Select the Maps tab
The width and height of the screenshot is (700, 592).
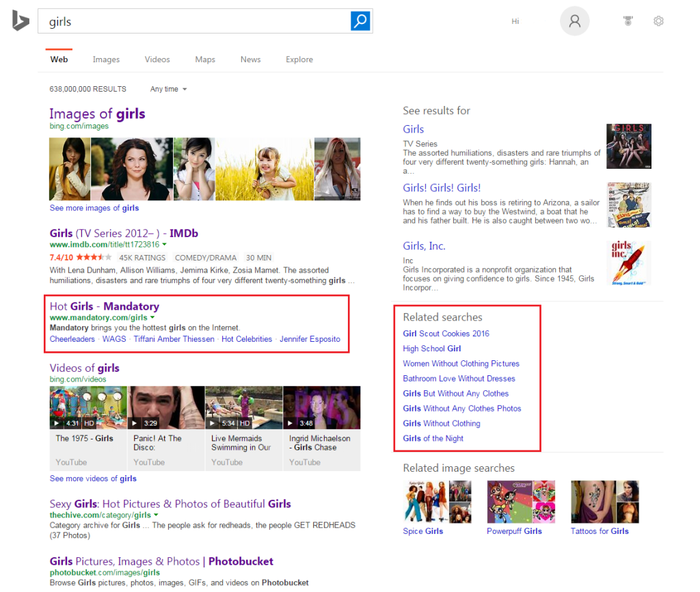click(205, 59)
